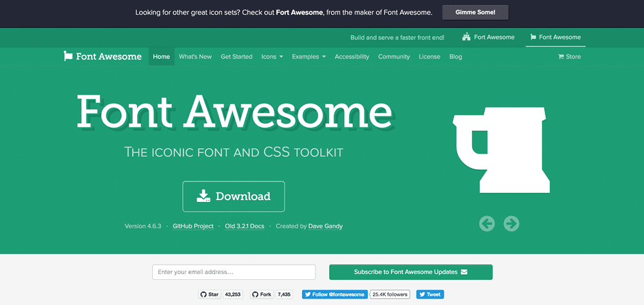Click the Font Awesome flag logo icon
The height and width of the screenshot is (305, 644).
(68, 56)
